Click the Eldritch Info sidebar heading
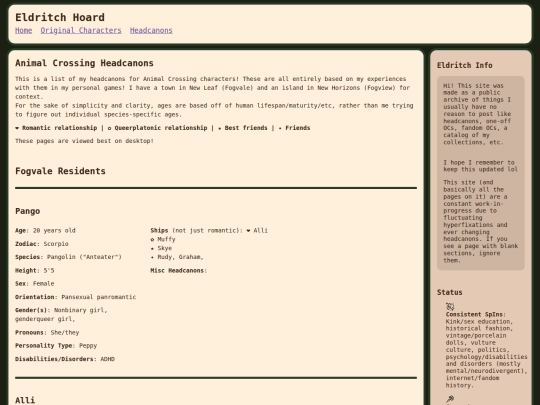The width and height of the screenshot is (540, 405). point(465,65)
